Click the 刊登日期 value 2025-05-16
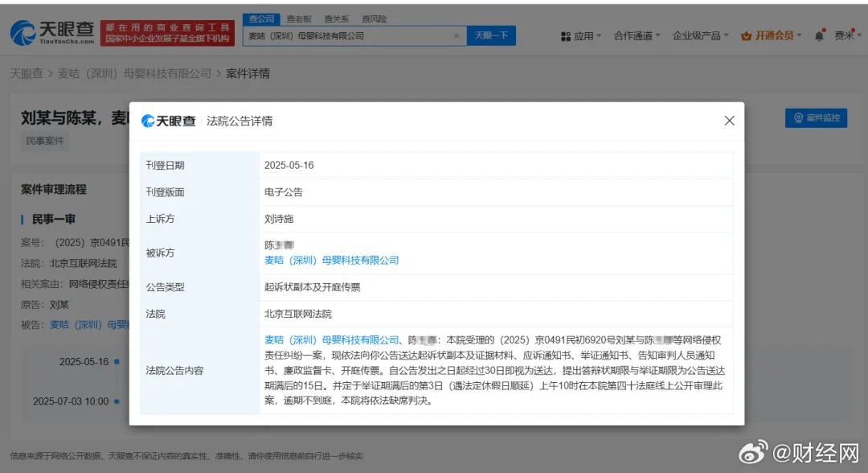868x473 pixels. 289,165
